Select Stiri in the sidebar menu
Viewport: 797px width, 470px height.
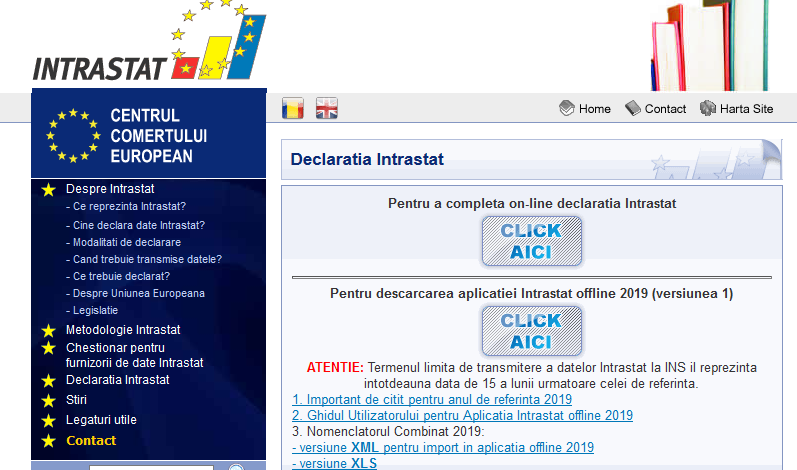point(76,400)
